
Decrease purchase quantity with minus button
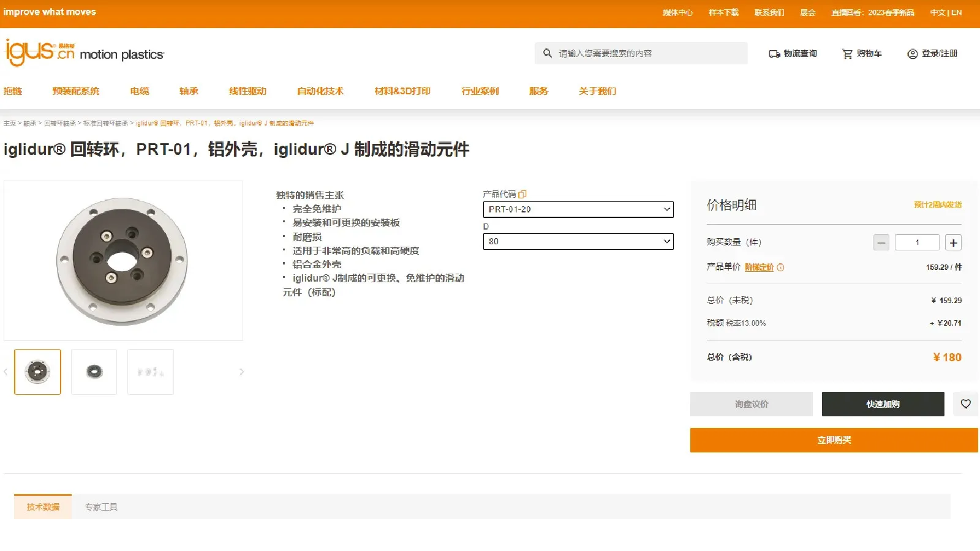(881, 242)
